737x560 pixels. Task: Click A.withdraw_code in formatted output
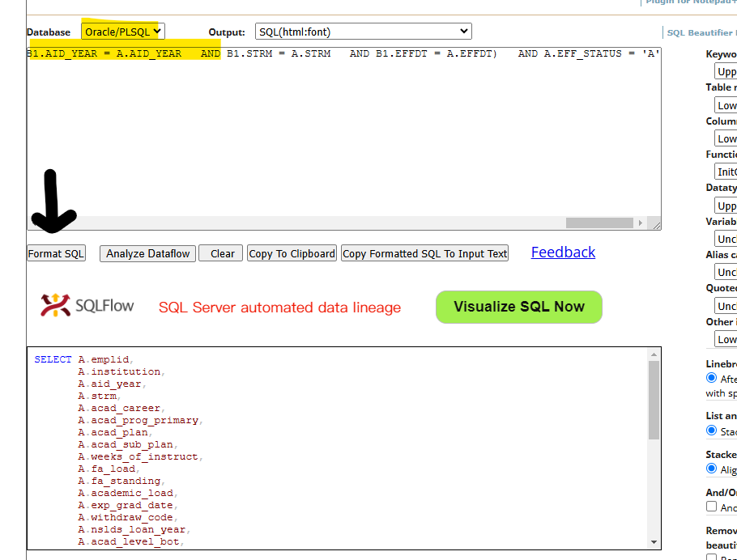pyautogui.click(x=126, y=518)
